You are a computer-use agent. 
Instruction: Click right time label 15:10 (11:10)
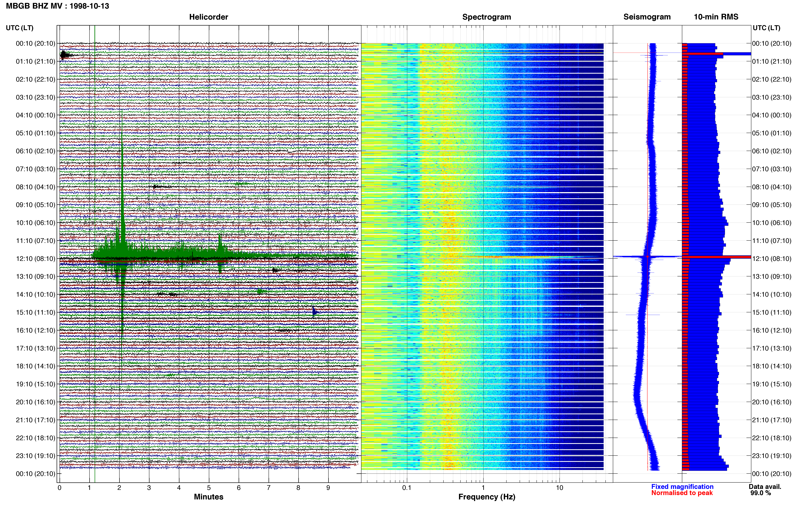tap(772, 312)
